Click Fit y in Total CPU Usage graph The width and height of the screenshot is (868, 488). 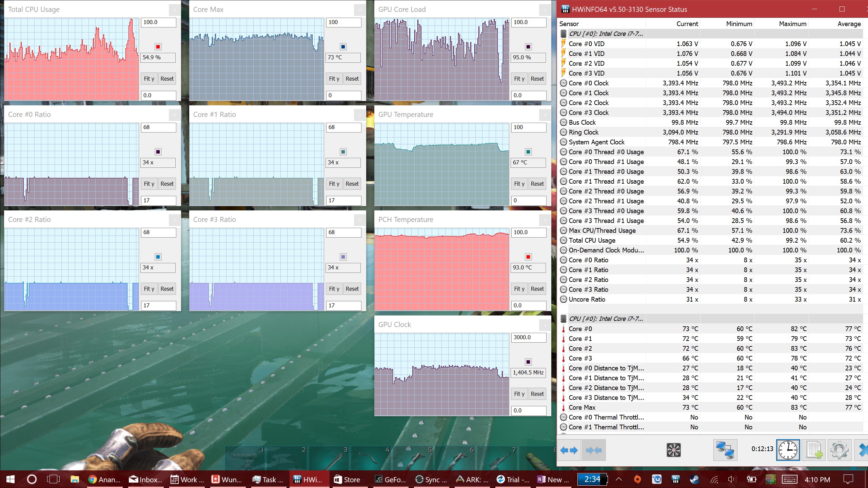[149, 79]
